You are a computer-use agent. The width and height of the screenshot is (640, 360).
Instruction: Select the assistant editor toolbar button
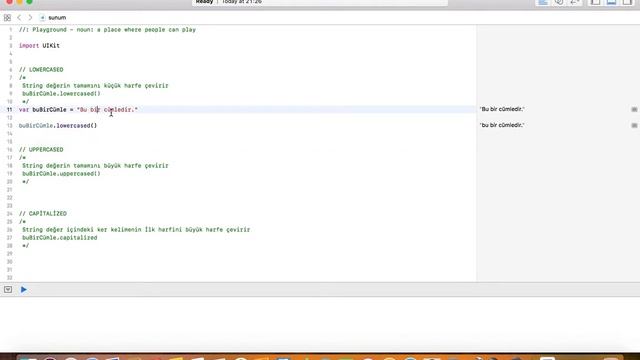pyautogui.click(x=559, y=2)
